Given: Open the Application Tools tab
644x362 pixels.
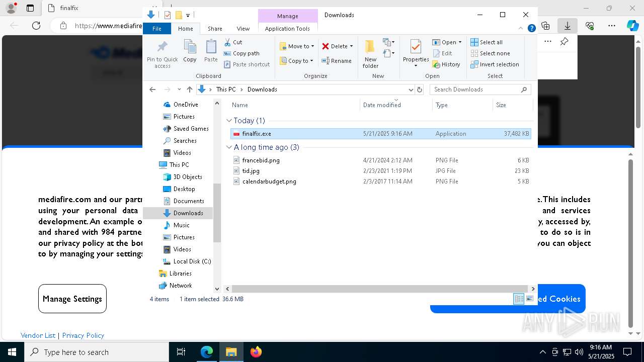Looking at the screenshot, I should click(287, 29).
